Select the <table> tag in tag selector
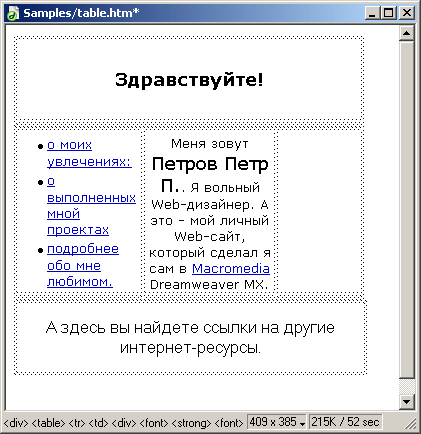 [48, 423]
